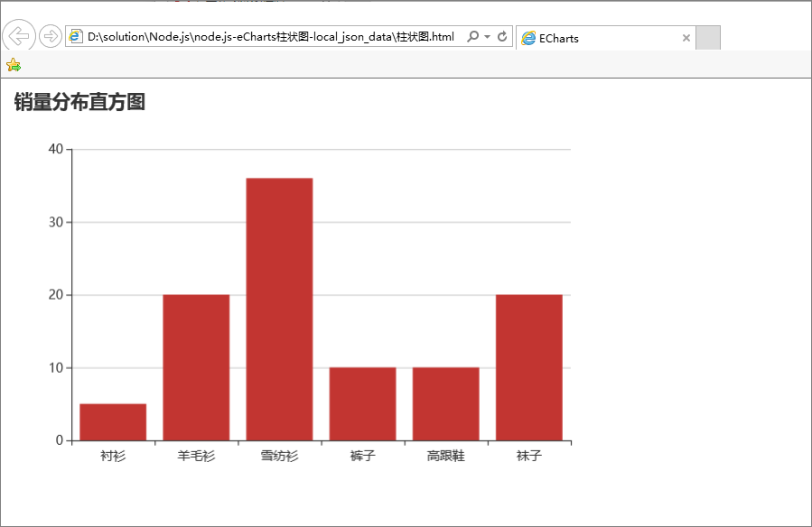Click the Refresh page icon
812x527 pixels.
tap(502, 36)
